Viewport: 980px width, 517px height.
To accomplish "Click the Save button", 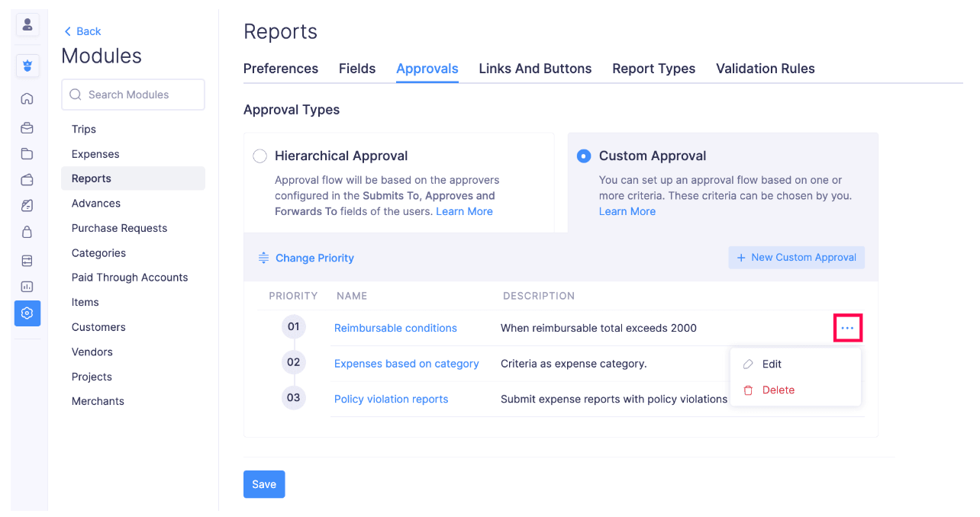I will point(264,484).
